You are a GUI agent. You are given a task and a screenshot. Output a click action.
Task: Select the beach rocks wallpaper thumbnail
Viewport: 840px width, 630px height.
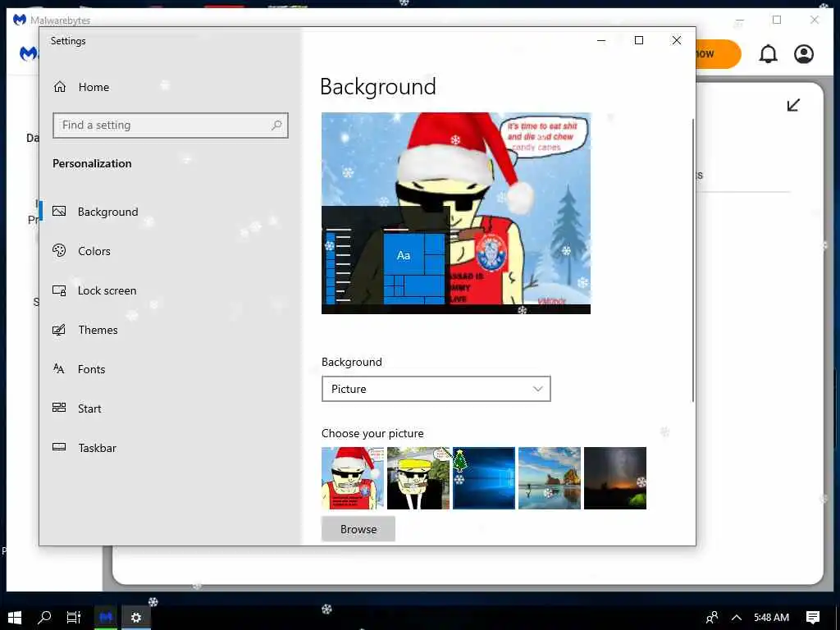tap(550, 478)
